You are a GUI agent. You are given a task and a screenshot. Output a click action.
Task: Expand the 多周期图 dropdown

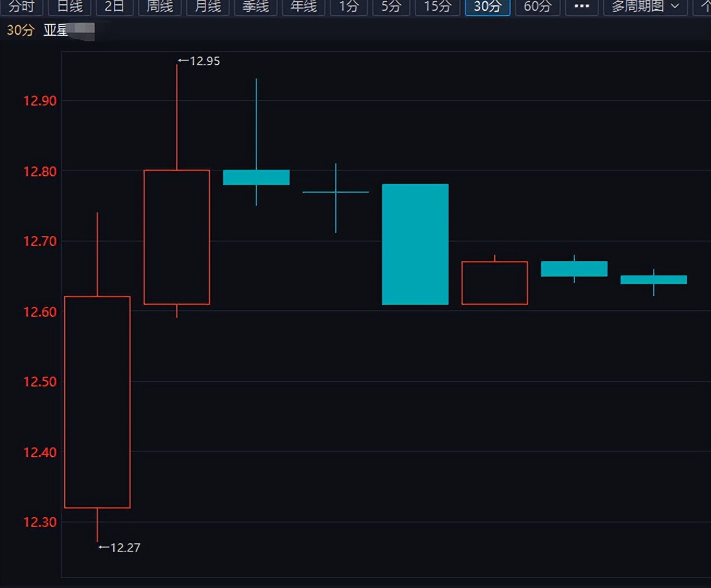point(645,7)
